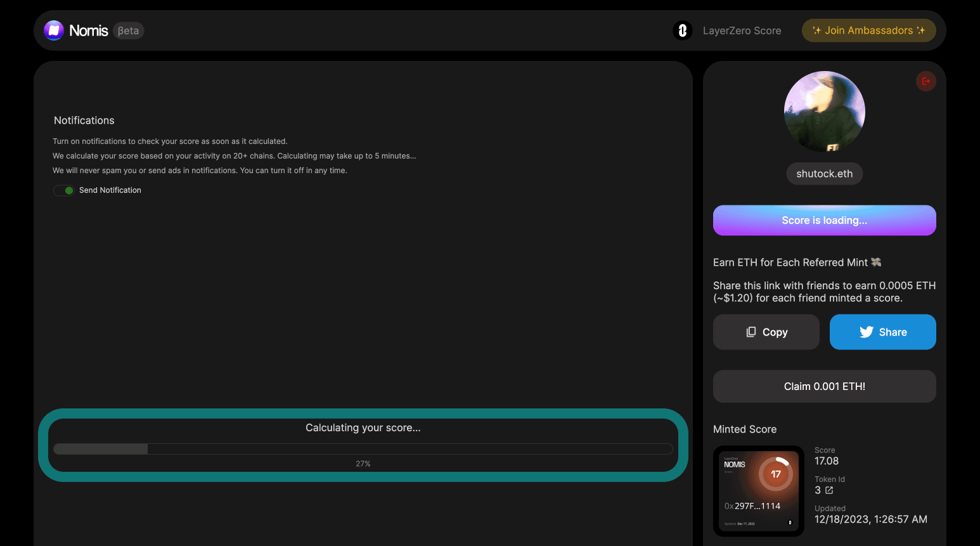Click the shutock.eth name badge
The height and width of the screenshot is (546, 980).
coord(824,174)
